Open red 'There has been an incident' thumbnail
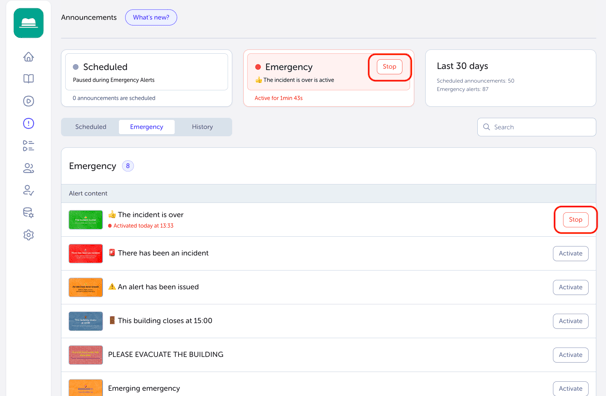Image resolution: width=606 pixels, height=396 pixels. pyautogui.click(x=86, y=253)
